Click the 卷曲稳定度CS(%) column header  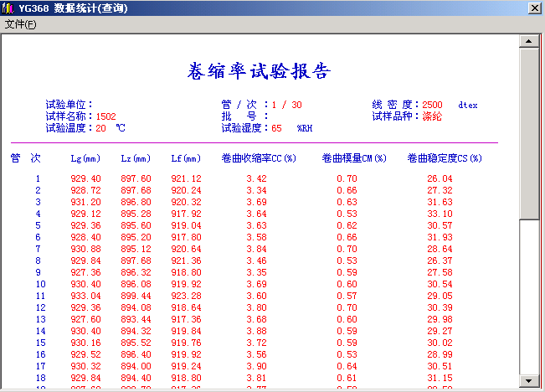point(445,158)
